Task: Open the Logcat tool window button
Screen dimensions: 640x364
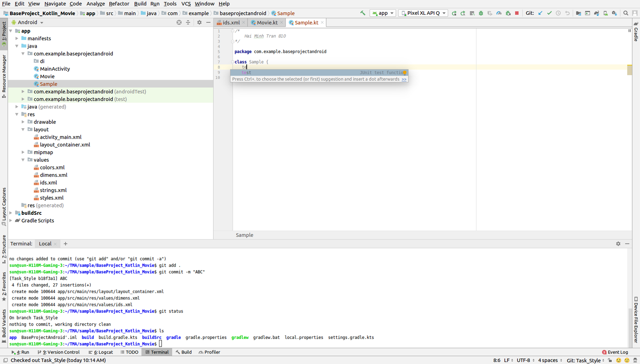Action: pyautogui.click(x=100, y=352)
